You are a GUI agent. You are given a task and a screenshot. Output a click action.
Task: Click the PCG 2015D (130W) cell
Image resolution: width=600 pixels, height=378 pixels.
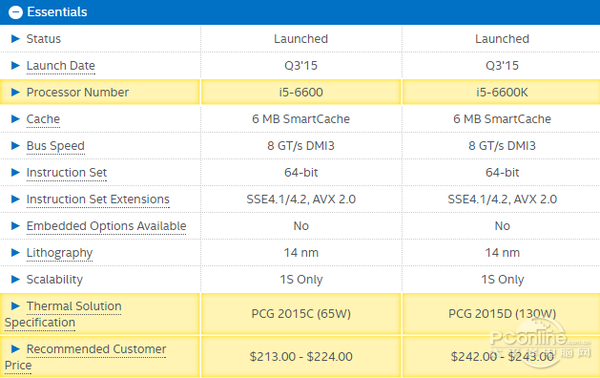[502, 314]
